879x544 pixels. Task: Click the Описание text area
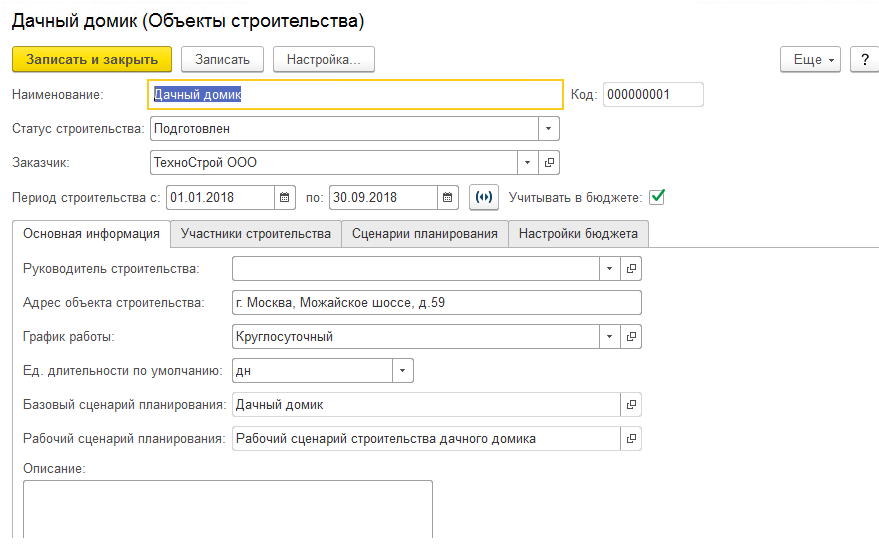(x=228, y=509)
